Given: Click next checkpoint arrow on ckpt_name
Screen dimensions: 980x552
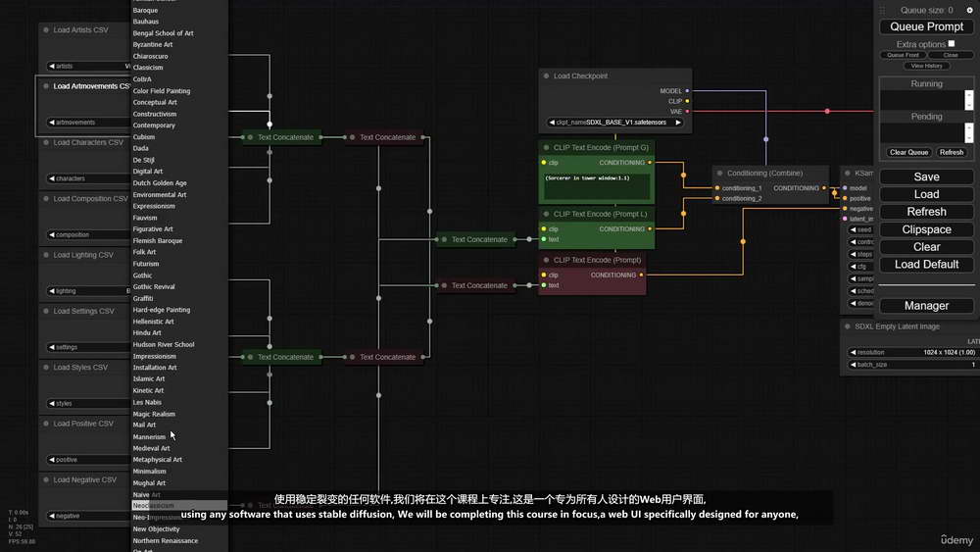Looking at the screenshot, I should (x=677, y=123).
